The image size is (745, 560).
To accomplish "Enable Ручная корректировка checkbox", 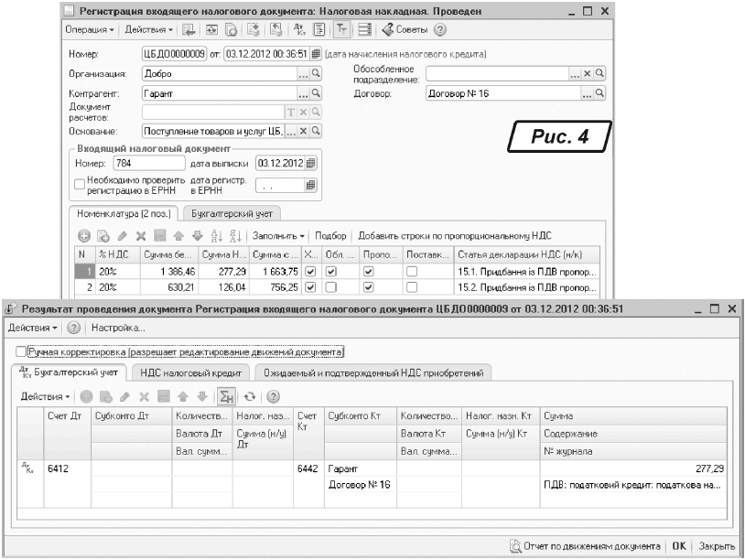I will (20, 351).
